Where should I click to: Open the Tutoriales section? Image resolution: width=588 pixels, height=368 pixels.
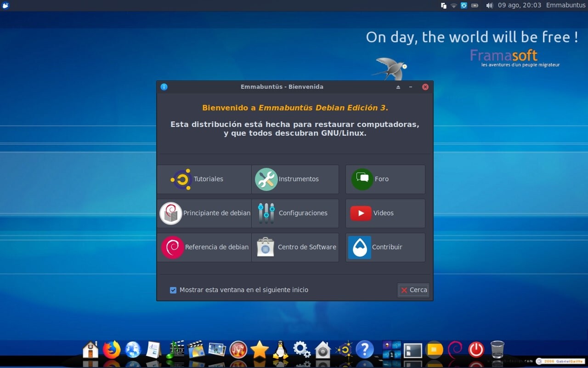(204, 179)
